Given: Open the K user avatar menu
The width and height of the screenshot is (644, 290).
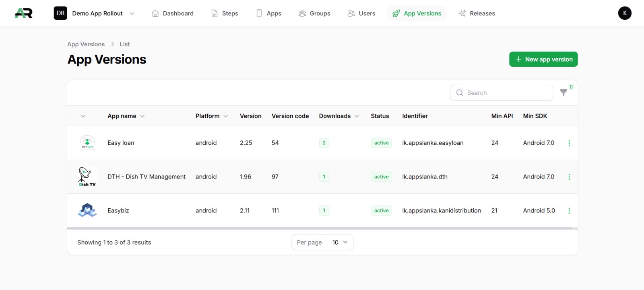Looking at the screenshot, I should click(x=625, y=13).
